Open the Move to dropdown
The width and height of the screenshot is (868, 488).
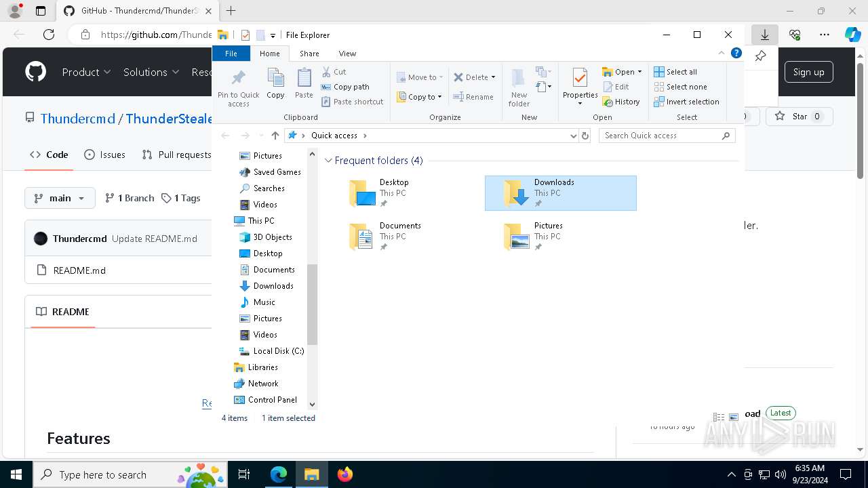pos(420,77)
